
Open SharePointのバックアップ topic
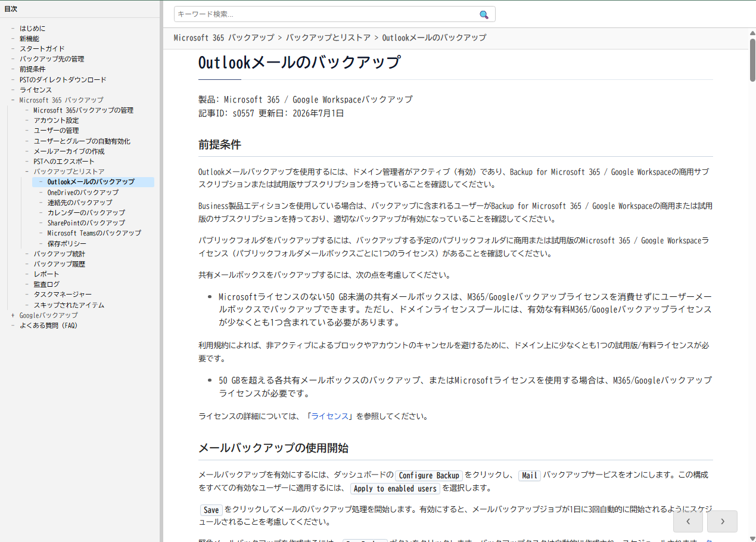[86, 223]
